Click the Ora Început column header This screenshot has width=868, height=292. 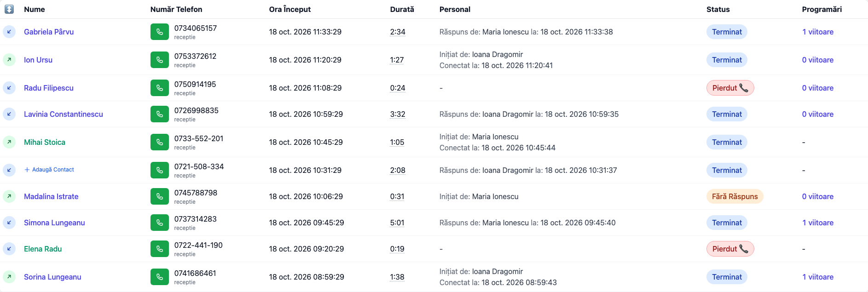[x=290, y=9]
